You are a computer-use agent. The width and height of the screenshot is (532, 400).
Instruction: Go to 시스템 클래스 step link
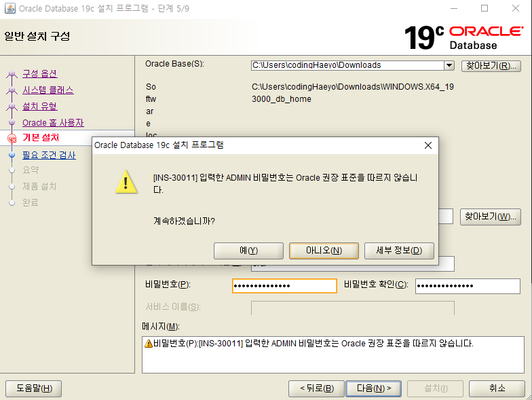click(x=47, y=90)
